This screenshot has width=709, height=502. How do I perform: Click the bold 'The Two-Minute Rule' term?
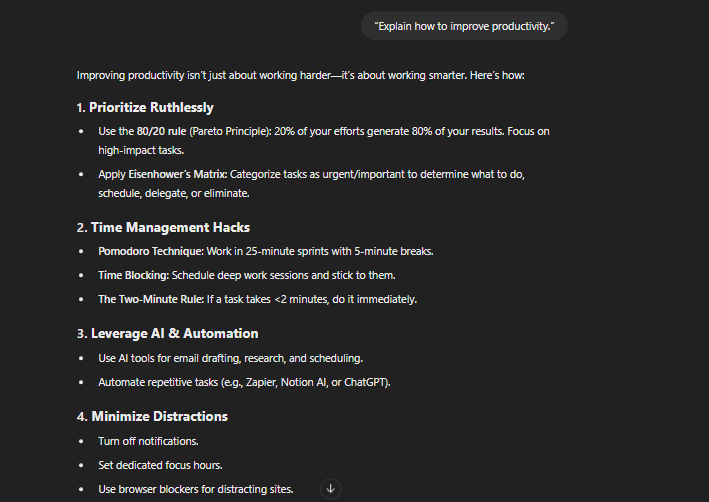pos(151,299)
